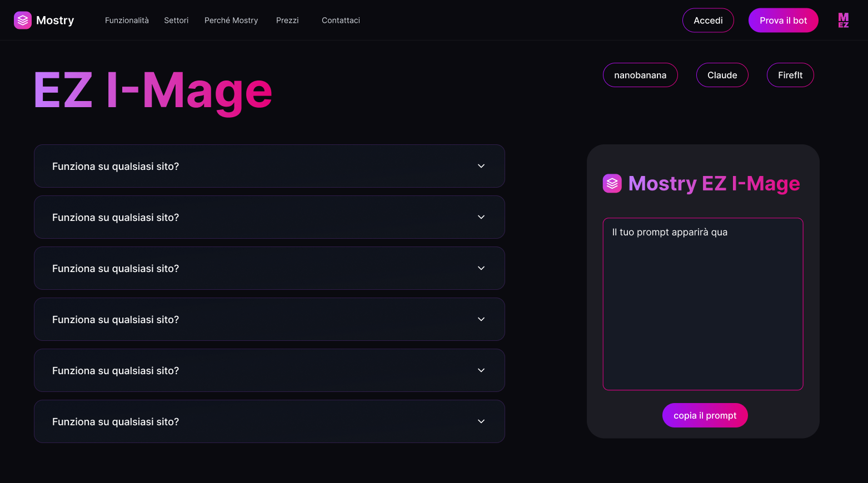This screenshot has width=868, height=483.
Task: Start with the Prova il bot button
Action: [x=783, y=21]
